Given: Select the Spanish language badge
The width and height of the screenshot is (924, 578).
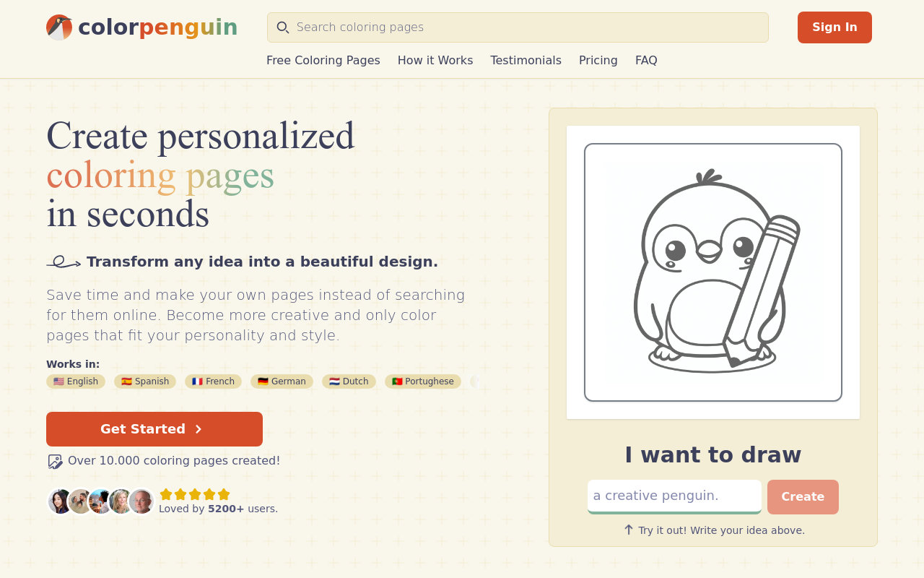Looking at the screenshot, I should pos(145,381).
